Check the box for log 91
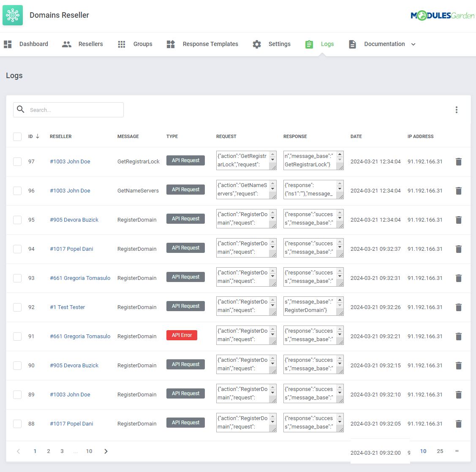 [x=17, y=336]
